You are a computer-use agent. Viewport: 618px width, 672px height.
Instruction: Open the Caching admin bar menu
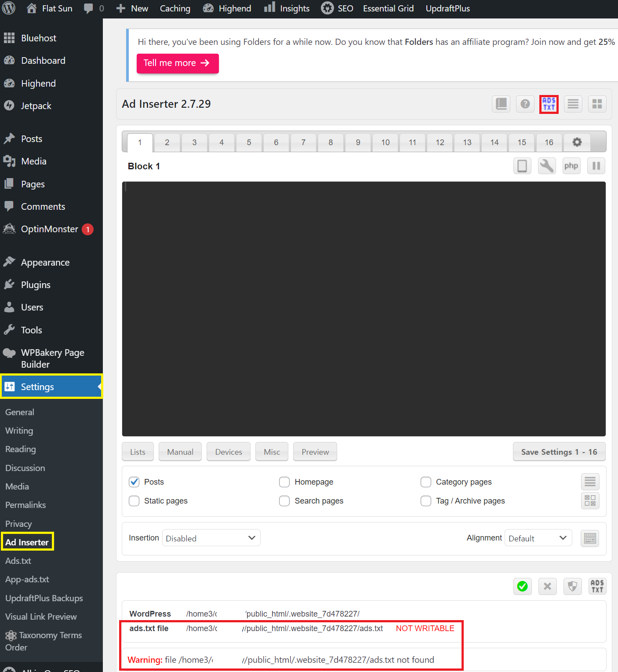[175, 8]
